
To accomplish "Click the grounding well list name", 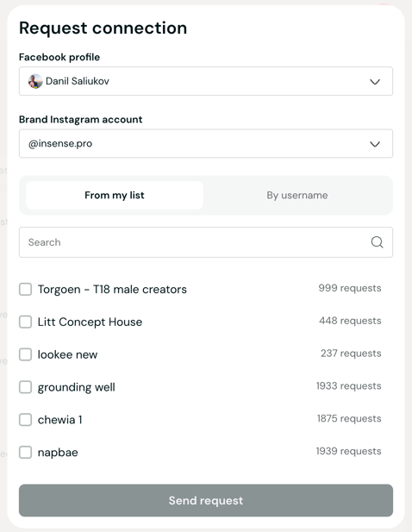I will (x=77, y=387).
